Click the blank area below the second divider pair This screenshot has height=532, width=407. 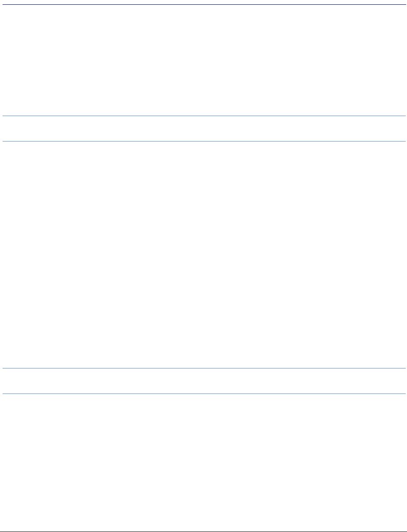[x=203, y=462]
